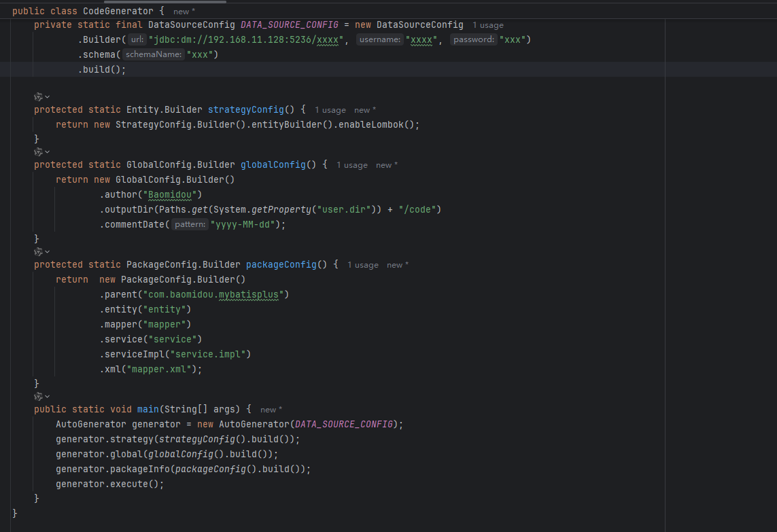777x532 pixels.
Task: Click the 'new *' author hint beside main method
Action: [x=271, y=410]
